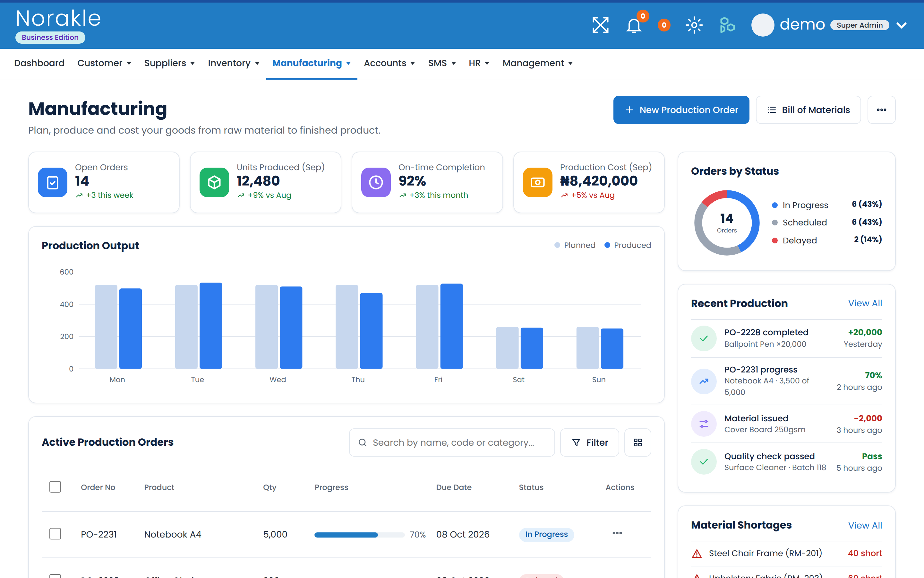Image resolution: width=924 pixels, height=578 pixels.
Task: Expand the HR dropdown menu
Action: [479, 63]
